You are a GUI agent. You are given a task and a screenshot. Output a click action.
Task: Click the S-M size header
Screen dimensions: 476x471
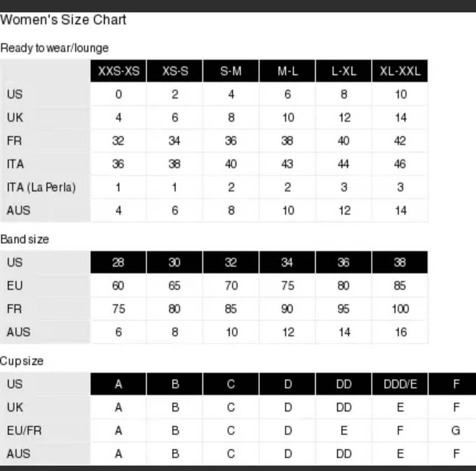tap(231, 71)
